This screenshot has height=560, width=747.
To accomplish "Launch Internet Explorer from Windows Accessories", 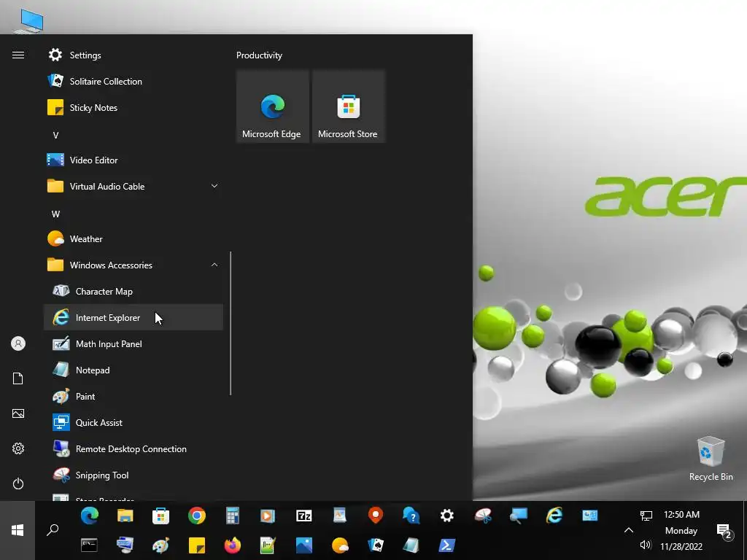I will tap(133, 317).
